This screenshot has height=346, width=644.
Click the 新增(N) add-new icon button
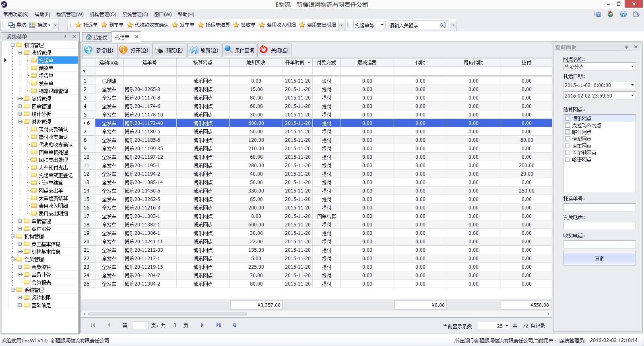pos(89,50)
